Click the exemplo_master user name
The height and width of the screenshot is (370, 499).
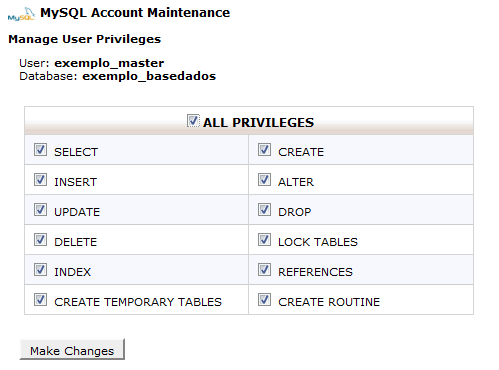point(109,63)
